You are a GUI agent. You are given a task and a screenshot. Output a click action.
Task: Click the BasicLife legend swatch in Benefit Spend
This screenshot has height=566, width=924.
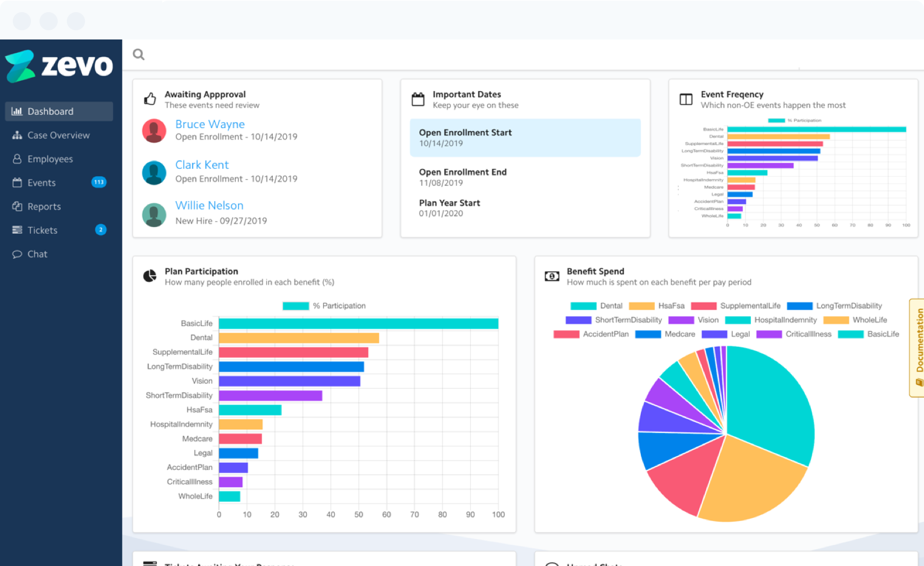[850, 334]
